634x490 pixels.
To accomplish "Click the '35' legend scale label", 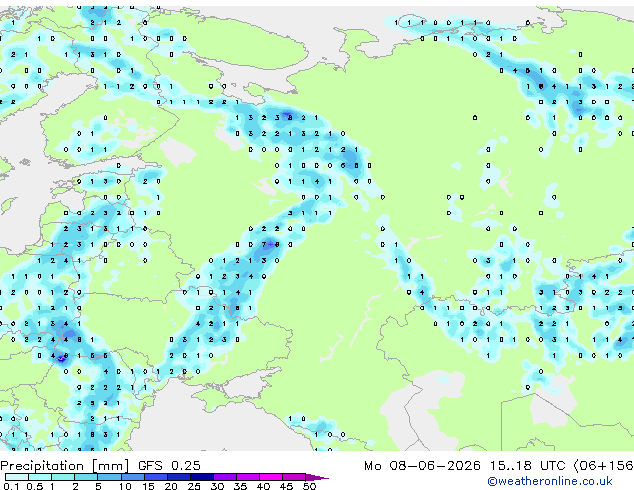I will pos(240,486).
